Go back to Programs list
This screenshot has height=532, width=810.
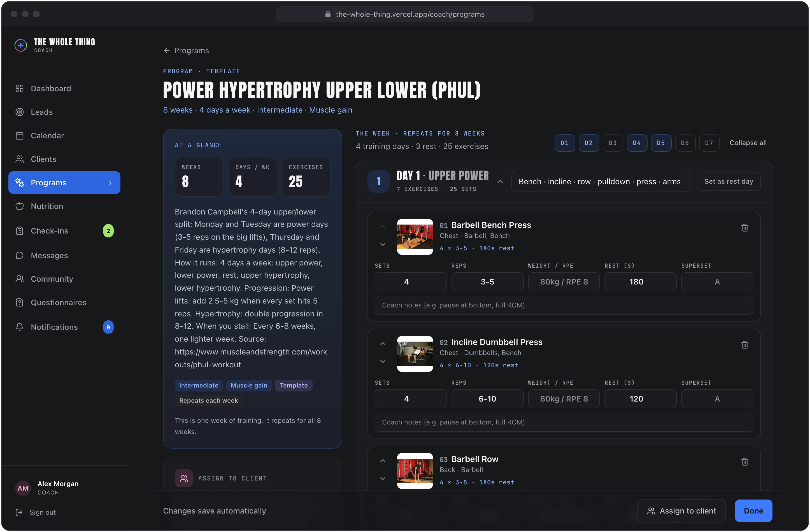pyautogui.click(x=186, y=50)
